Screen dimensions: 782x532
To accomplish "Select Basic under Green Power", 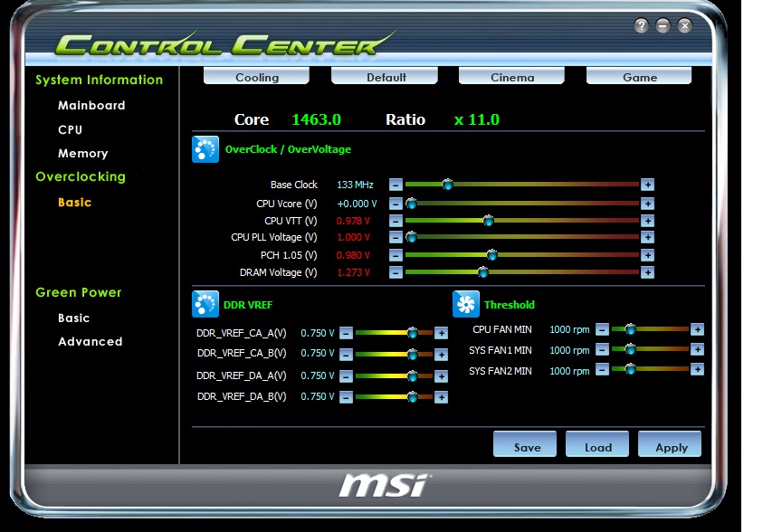I will tap(73, 318).
